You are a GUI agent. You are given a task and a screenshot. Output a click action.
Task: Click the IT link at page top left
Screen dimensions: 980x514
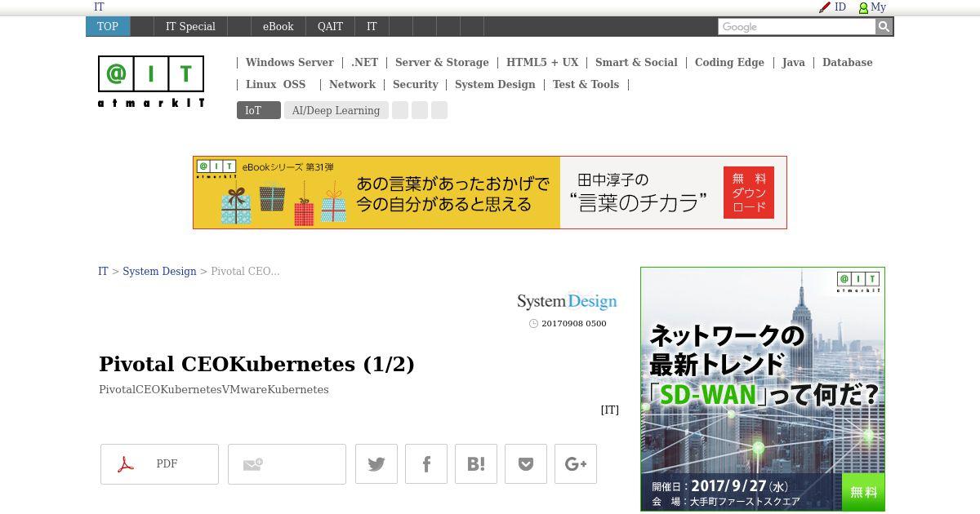click(99, 7)
